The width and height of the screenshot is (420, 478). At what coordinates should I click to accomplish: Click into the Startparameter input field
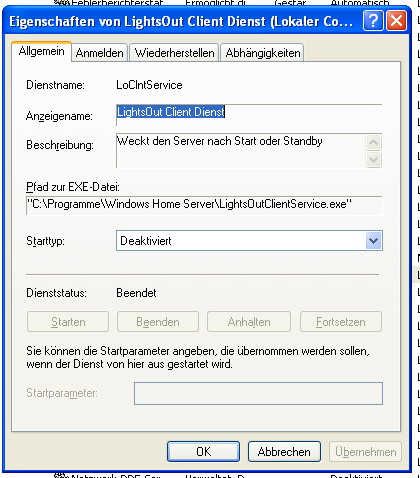pyautogui.click(x=258, y=393)
